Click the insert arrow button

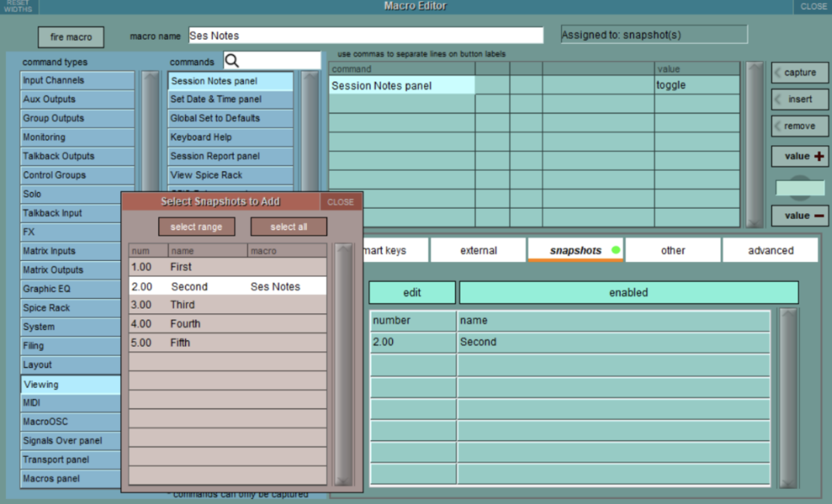799,99
